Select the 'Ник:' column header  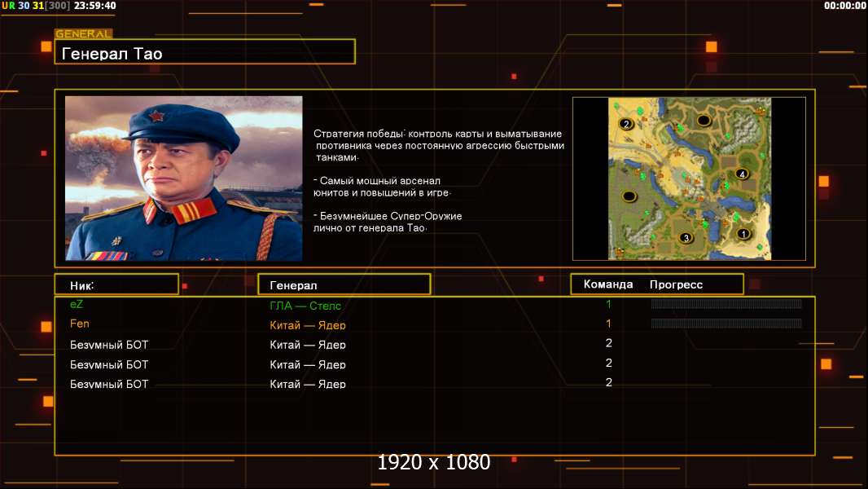(116, 284)
